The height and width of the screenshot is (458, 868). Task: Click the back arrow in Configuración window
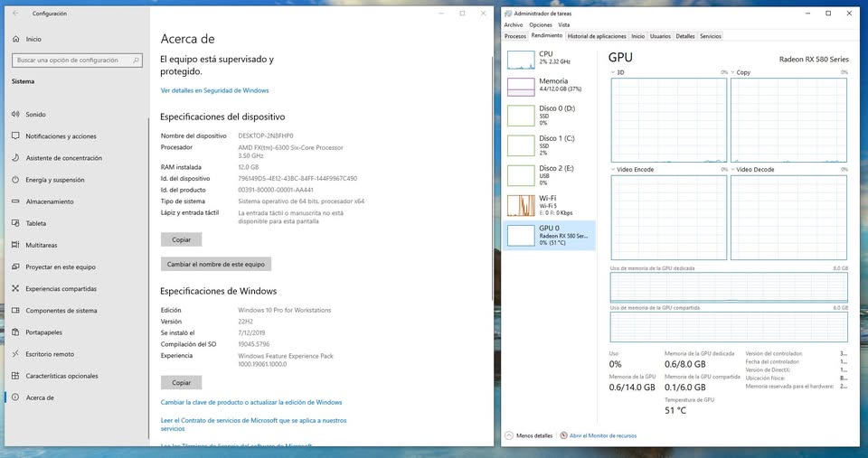[15, 14]
